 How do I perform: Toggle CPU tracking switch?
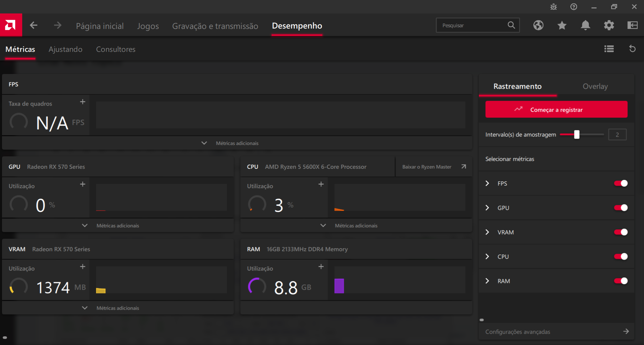point(621,257)
